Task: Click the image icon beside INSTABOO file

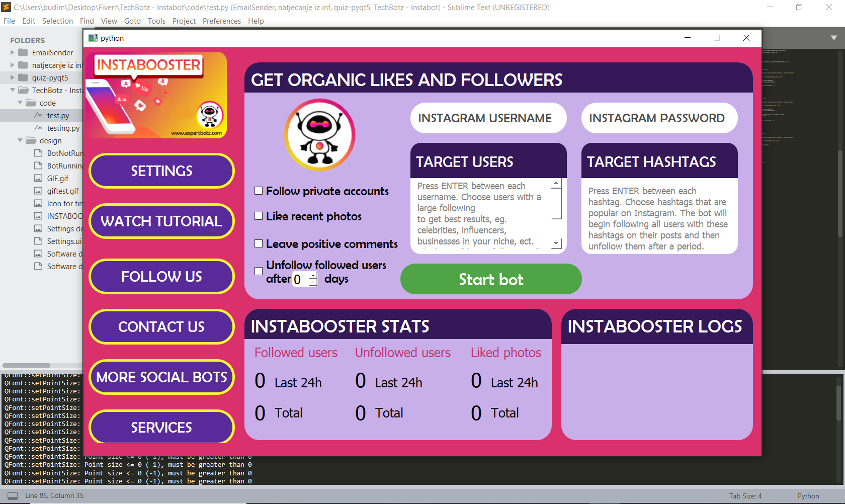Action: tap(38, 216)
